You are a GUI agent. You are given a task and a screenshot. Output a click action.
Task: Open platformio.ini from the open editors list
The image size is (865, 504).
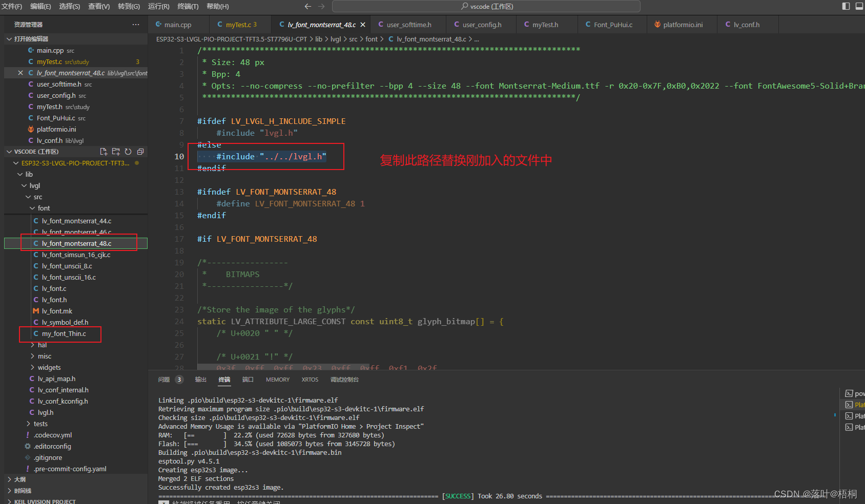point(76,129)
